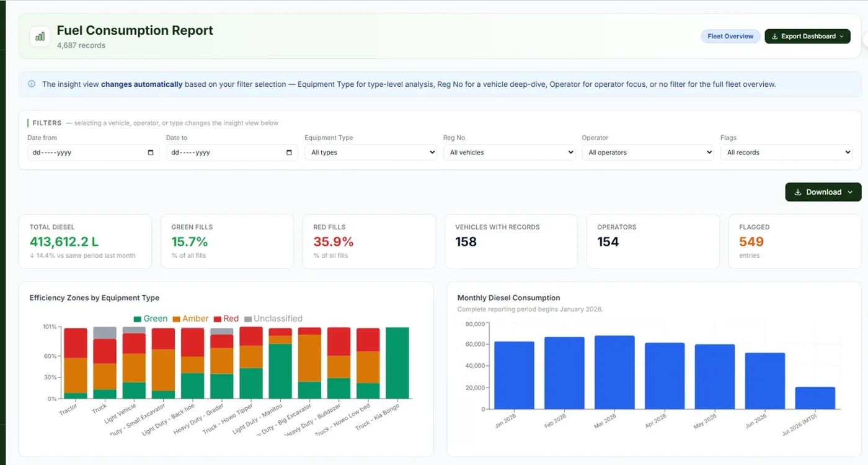Click the Export Dashboard button
This screenshot has width=868, height=465.
[x=807, y=37]
